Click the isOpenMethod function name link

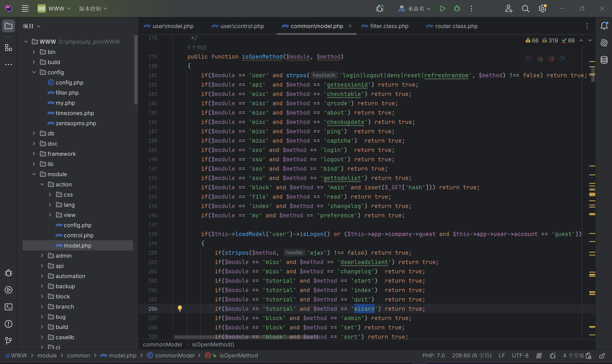[x=262, y=57]
